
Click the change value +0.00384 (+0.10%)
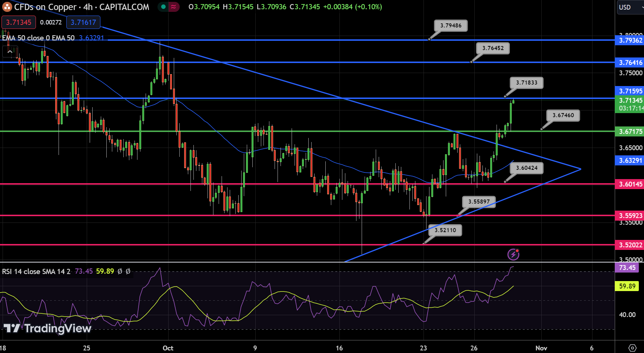[352, 7]
